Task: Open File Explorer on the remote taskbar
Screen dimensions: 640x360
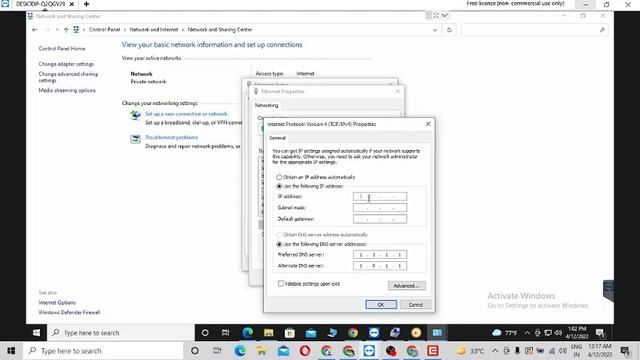Action: point(269,333)
